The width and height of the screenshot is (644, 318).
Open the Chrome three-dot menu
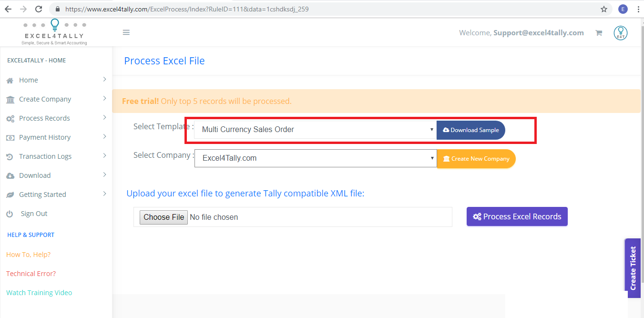tap(638, 9)
